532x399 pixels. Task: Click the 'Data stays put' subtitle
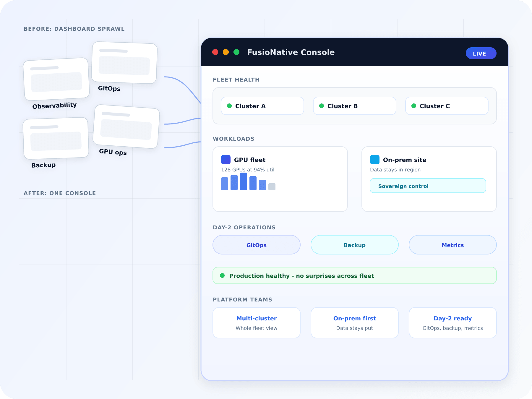355,328
